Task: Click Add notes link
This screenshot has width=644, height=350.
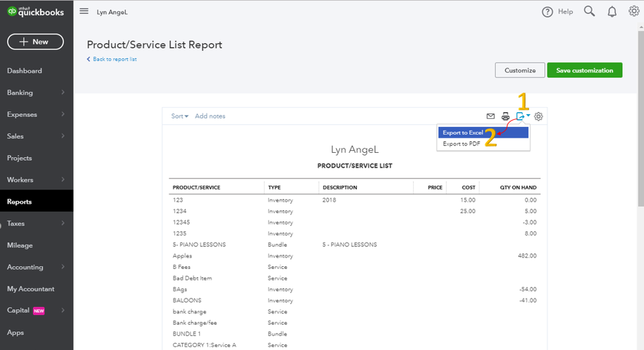Action: [x=210, y=116]
